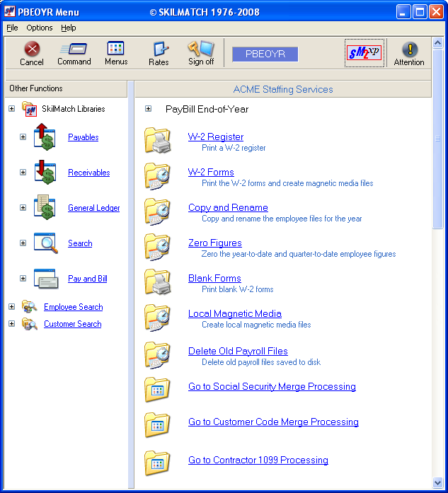Click the Payables dollar icon

point(45,137)
